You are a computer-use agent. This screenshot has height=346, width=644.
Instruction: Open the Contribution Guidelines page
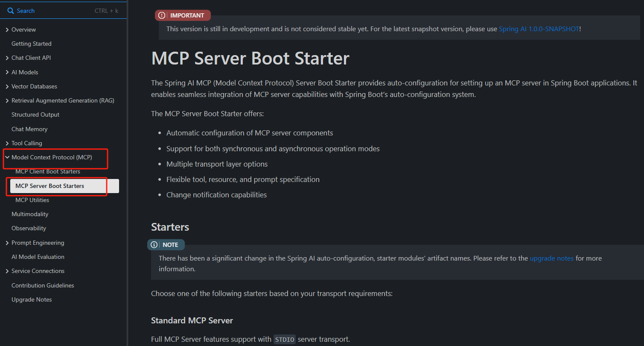click(x=43, y=285)
